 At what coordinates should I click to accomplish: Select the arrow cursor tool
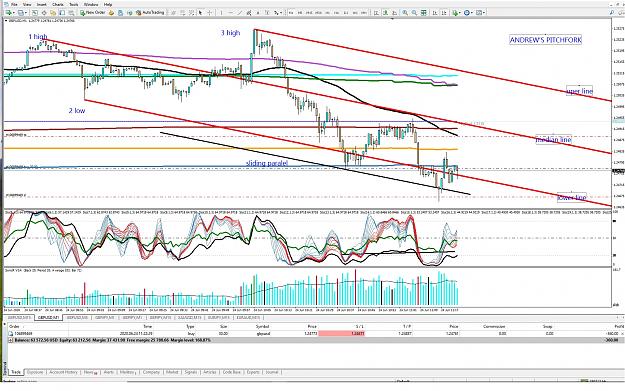(200, 13)
